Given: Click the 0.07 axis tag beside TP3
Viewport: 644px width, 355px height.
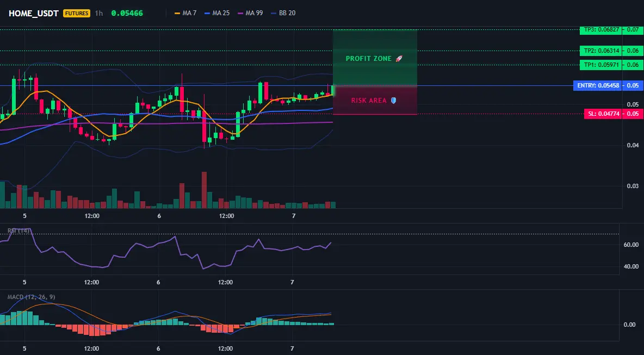Looking at the screenshot, I should click(633, 29).
